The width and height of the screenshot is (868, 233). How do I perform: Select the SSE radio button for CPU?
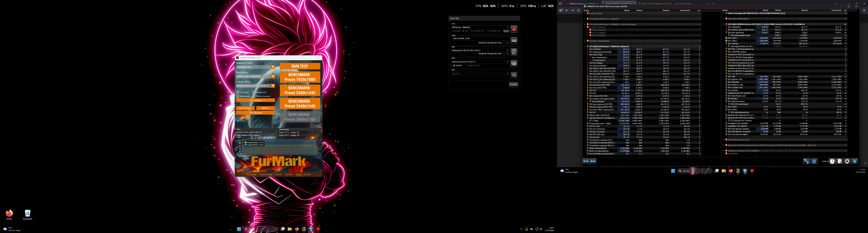pos(463,31)
